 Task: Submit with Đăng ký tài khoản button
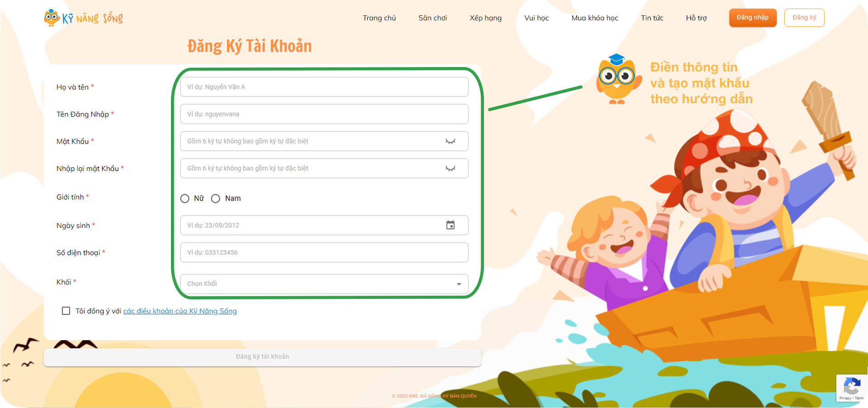262,357
